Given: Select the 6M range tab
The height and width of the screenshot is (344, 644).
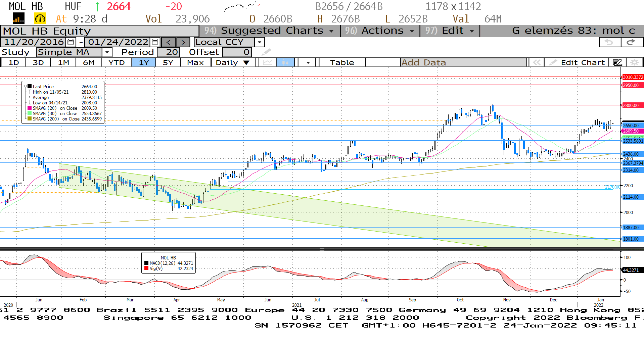Looking at the screenshot, I should click(x=88, y=62).
